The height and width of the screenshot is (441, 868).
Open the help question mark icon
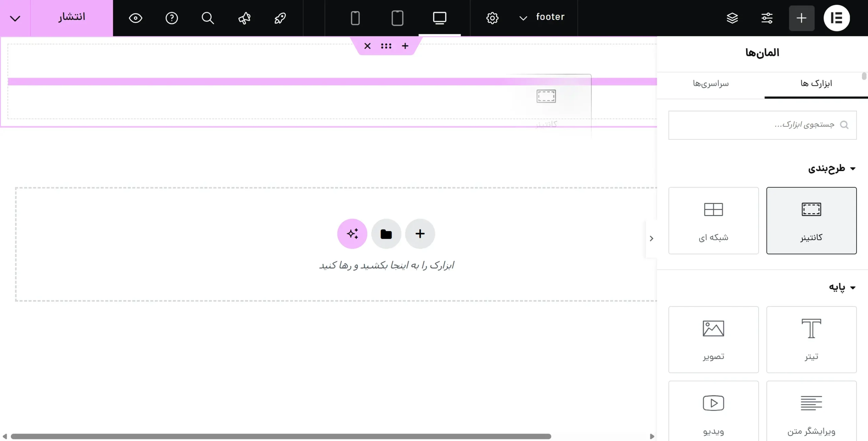172,18
